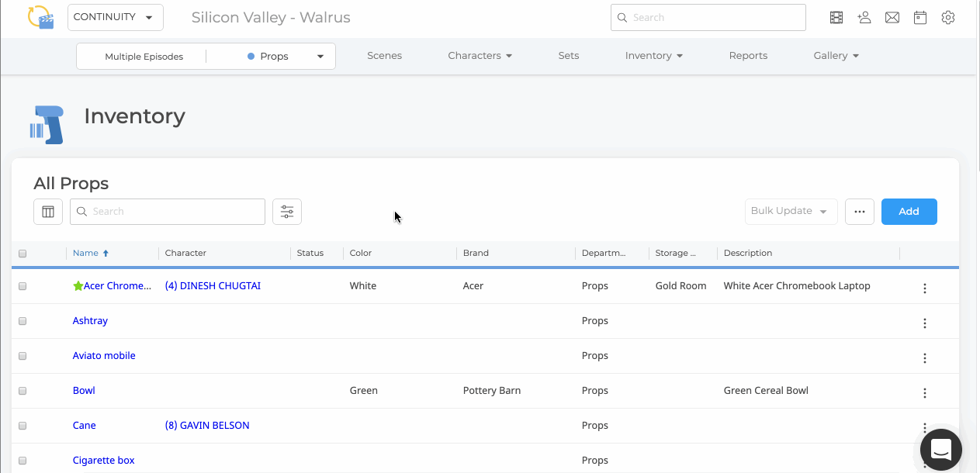
Task: Check the Cigarette box row checkbox
Action: 23,461
